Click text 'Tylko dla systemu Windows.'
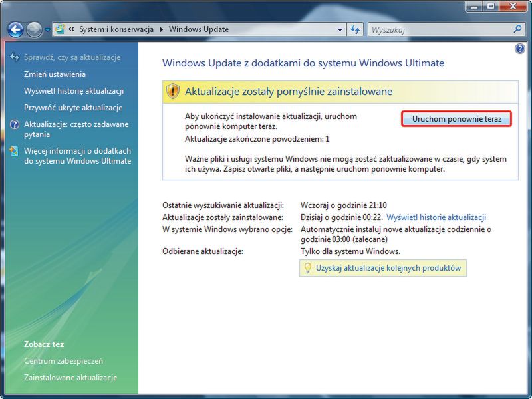Viewport: 532px width, 399px height. point(350,251)
